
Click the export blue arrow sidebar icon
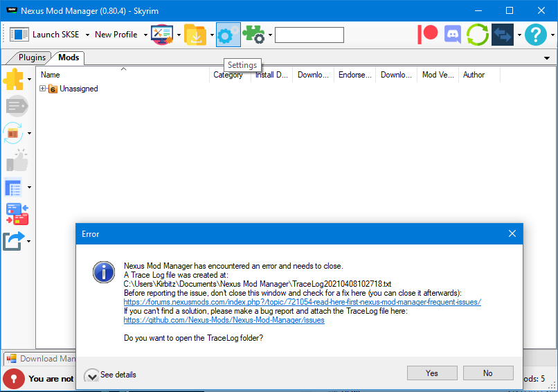(14, 241)
